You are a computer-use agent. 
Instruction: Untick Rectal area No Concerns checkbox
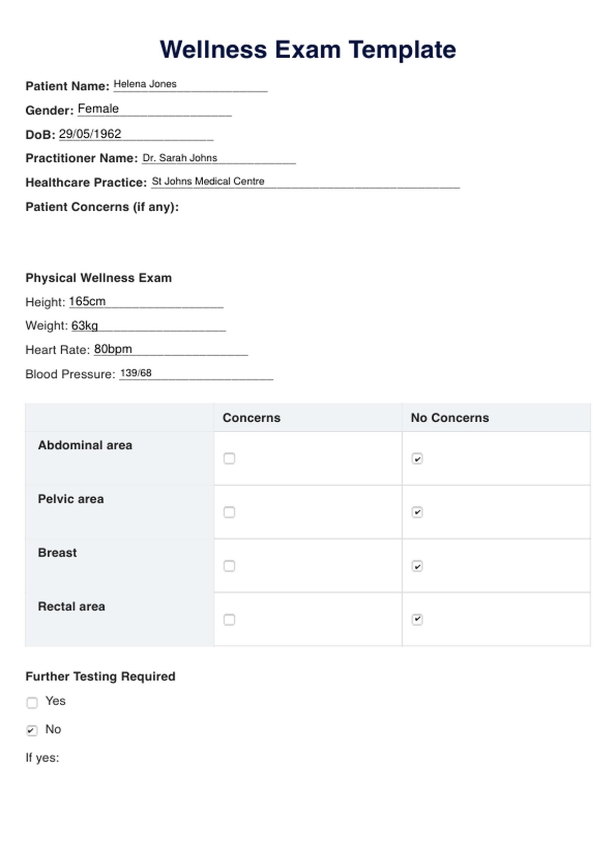click(417, 619)
